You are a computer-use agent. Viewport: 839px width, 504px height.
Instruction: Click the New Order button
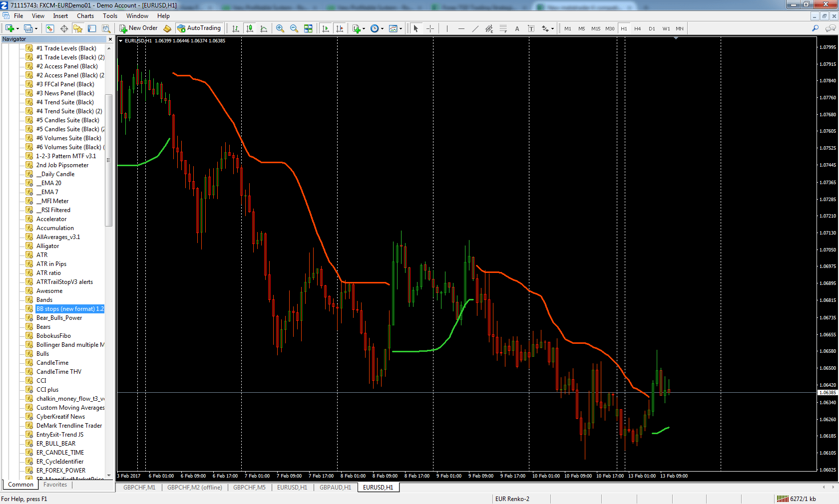138,28
